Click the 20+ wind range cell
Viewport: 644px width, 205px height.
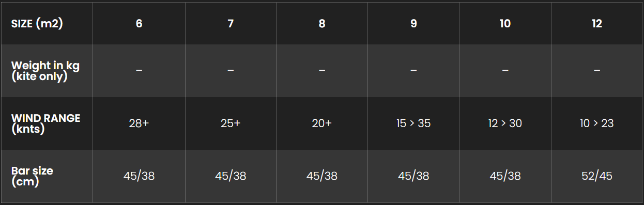tap(322, 123)
